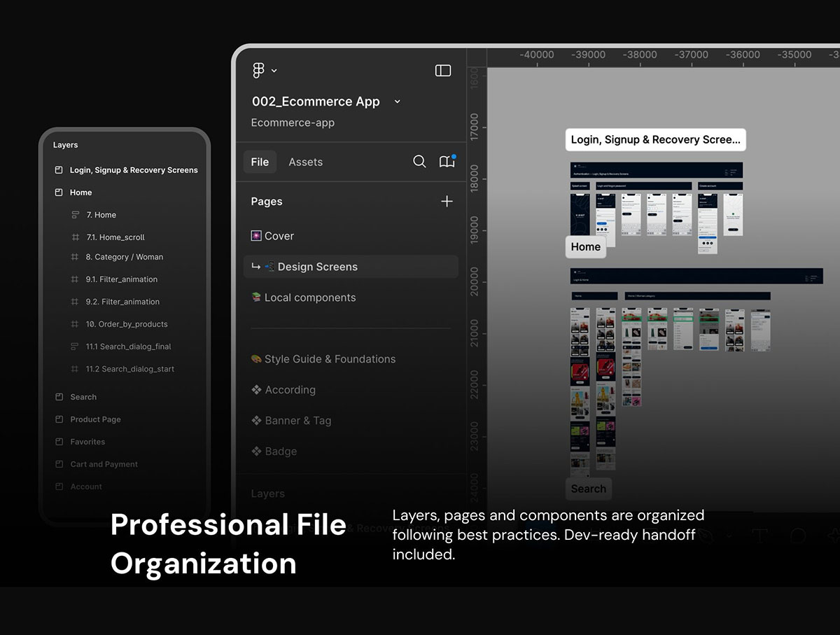Click section icon beside Product Page layer

tap(59, 419)
